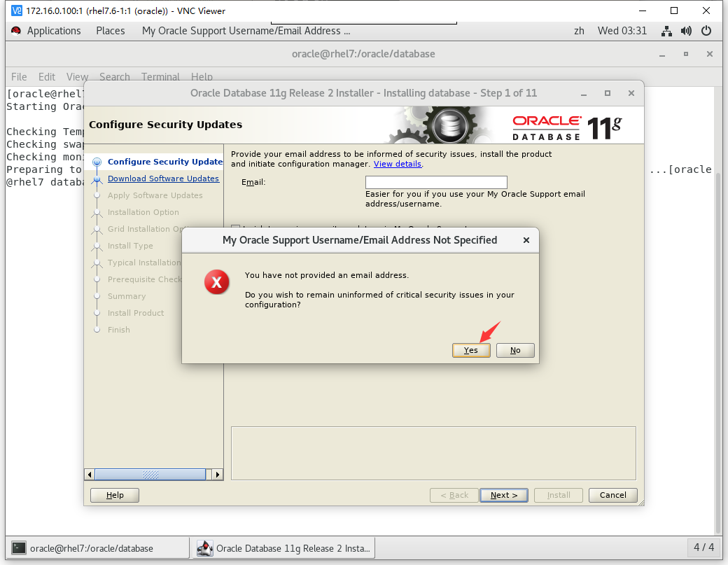Click the installer message area box

tap(433, 453)
